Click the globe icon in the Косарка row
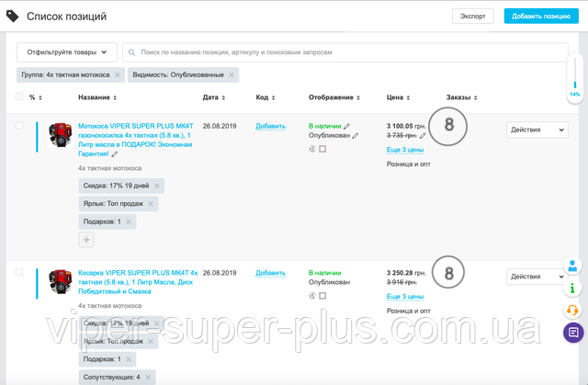The image size is (588, 385). coord(312,296)
